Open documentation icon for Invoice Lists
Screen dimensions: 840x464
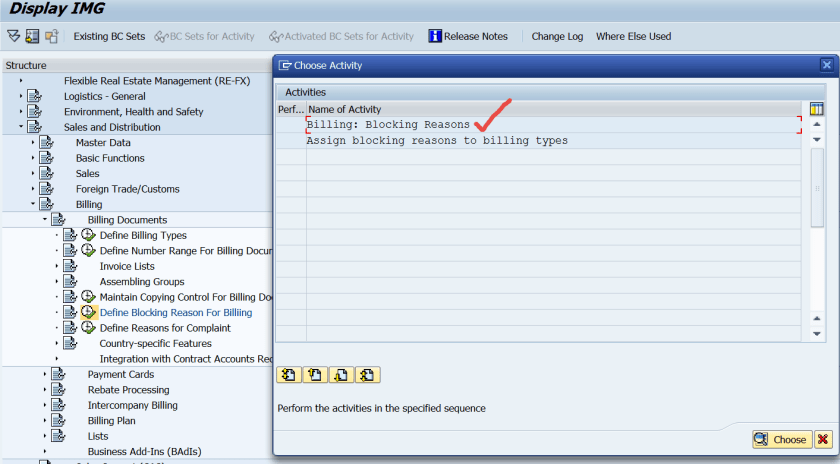click(x=70, y=266)
